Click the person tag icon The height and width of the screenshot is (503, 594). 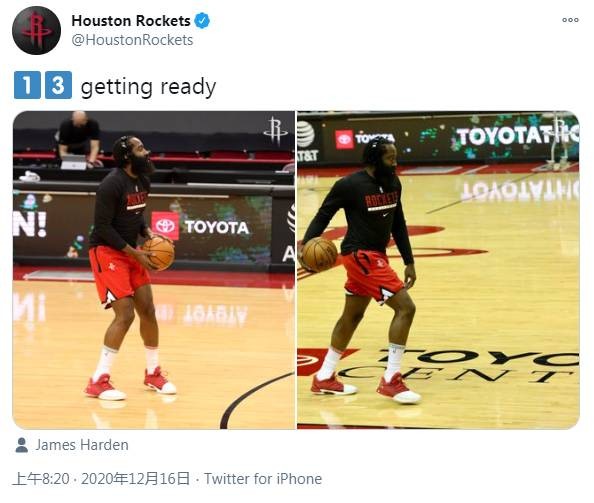click(x=22, y=445)
